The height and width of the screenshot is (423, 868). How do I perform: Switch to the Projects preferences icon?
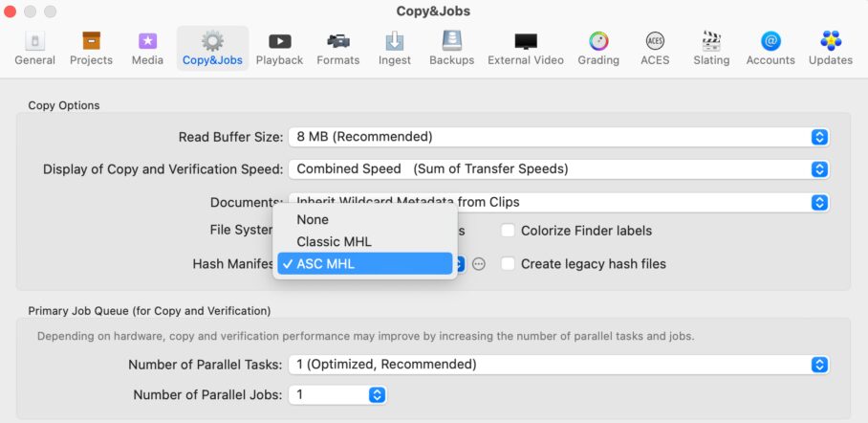tap(91, 49)
